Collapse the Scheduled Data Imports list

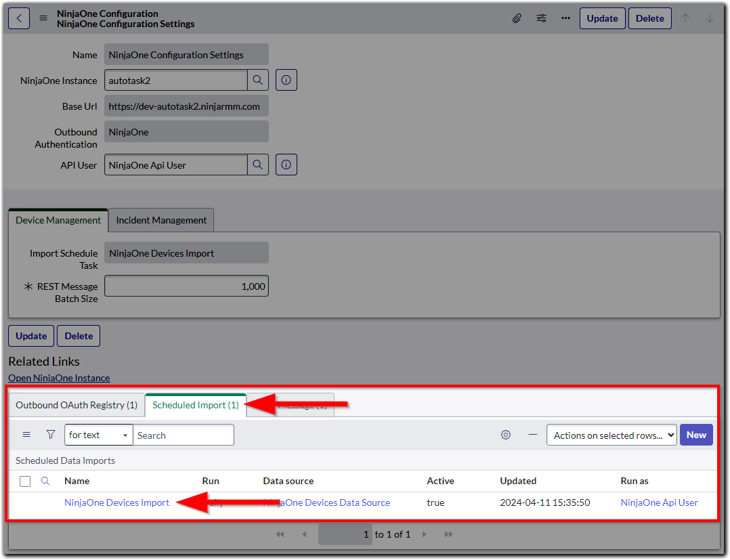pos(532,435)
